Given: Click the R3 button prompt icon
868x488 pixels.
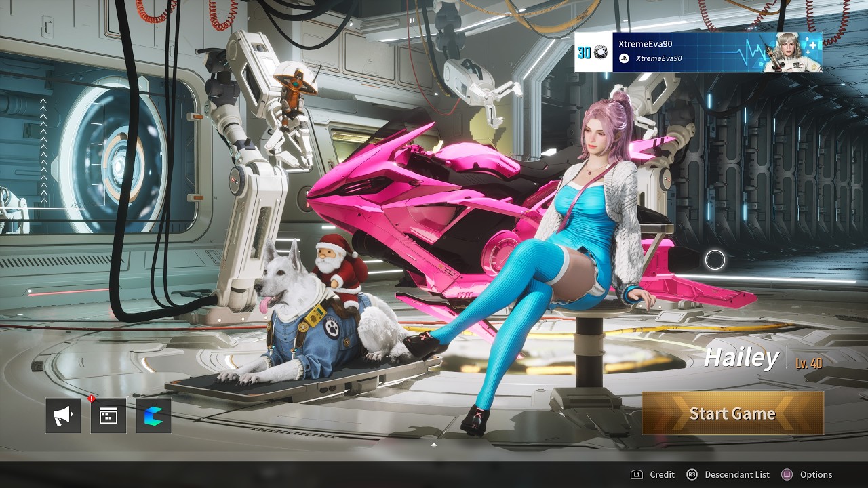Looking at the screenshot, I should point(692,474).
